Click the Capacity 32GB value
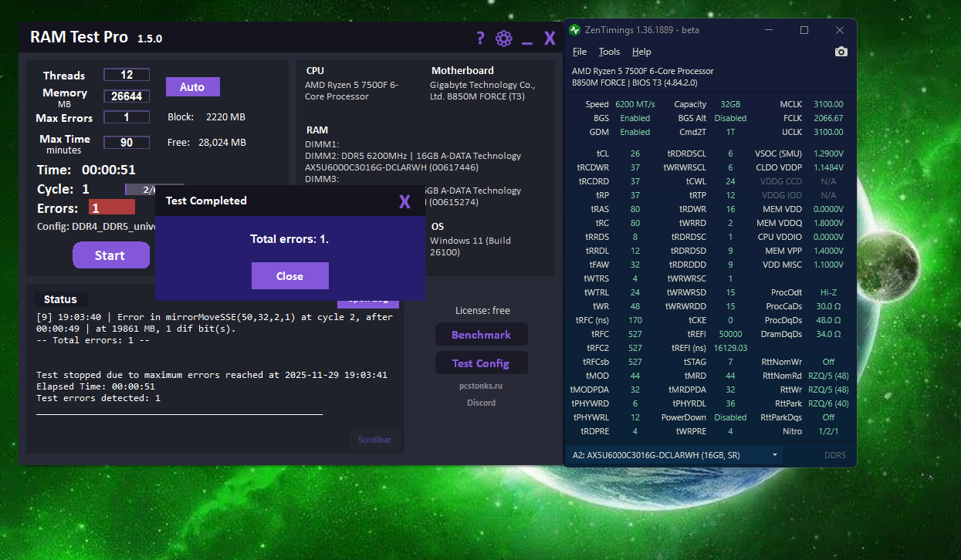This screenshot has height=560, width=961. point(729,104)
